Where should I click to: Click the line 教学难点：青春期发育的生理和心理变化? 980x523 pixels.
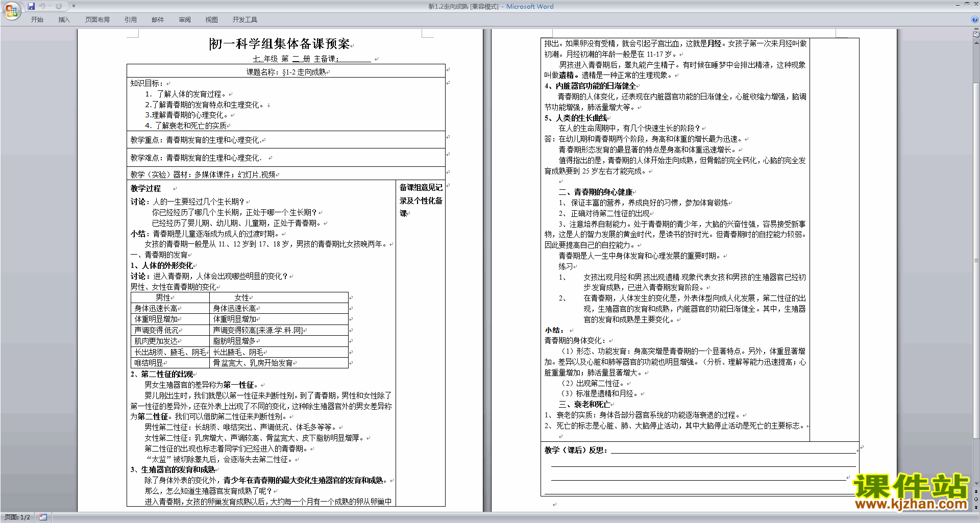coord(196,158)
